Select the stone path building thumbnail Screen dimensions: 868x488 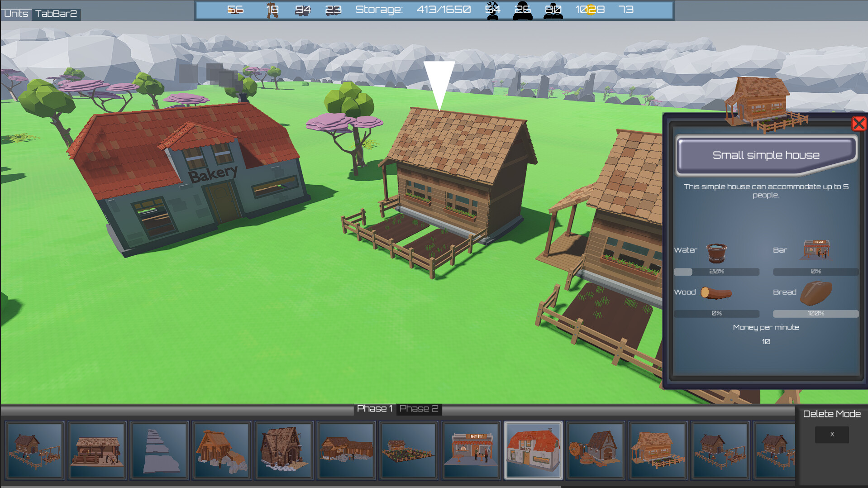[159, 450]
